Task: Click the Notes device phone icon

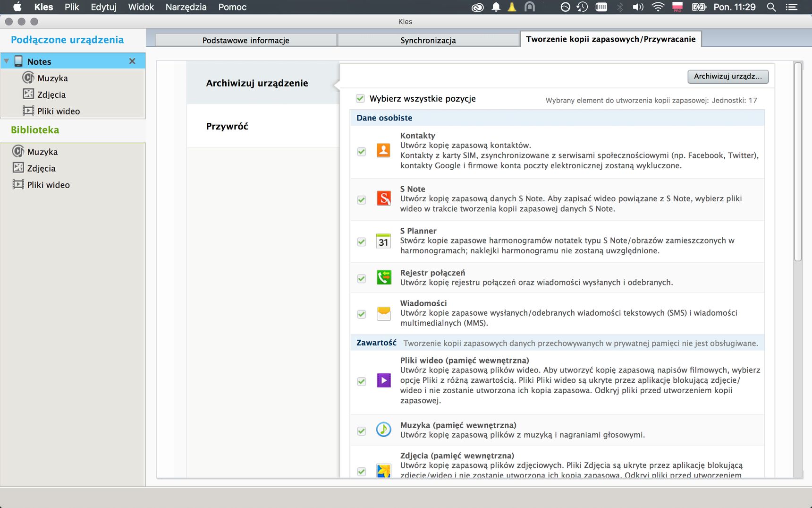Action: pos(18,61)
